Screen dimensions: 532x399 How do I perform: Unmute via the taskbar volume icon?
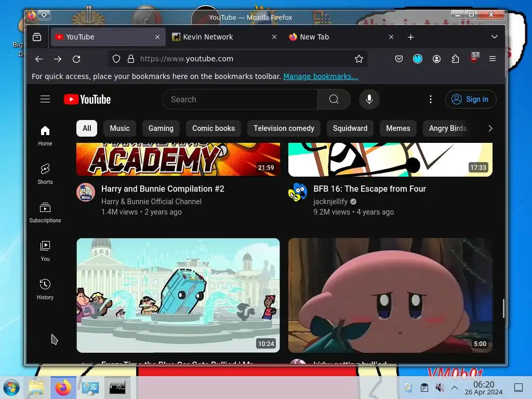click(x=440, y=388)
